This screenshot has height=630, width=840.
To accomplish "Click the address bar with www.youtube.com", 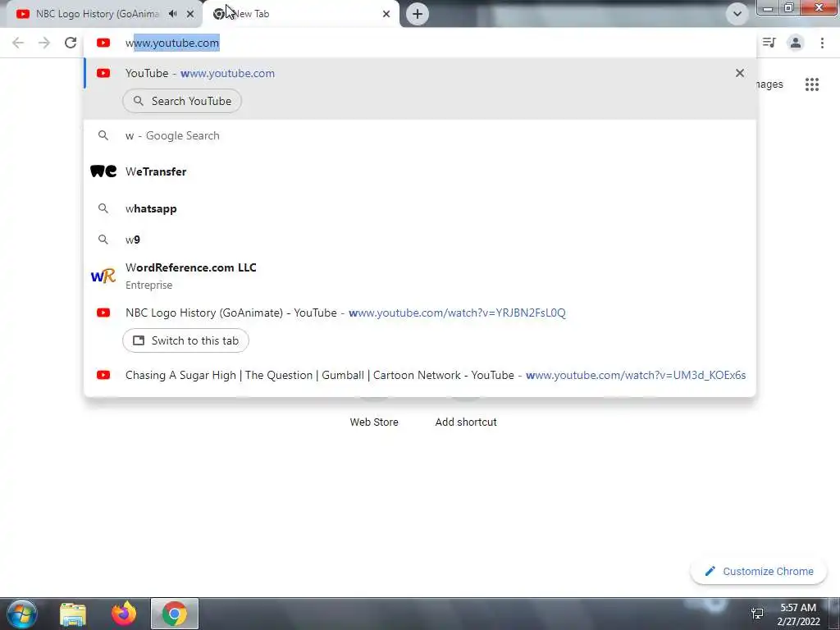I will pyautogui.click(x=420, y=43).
